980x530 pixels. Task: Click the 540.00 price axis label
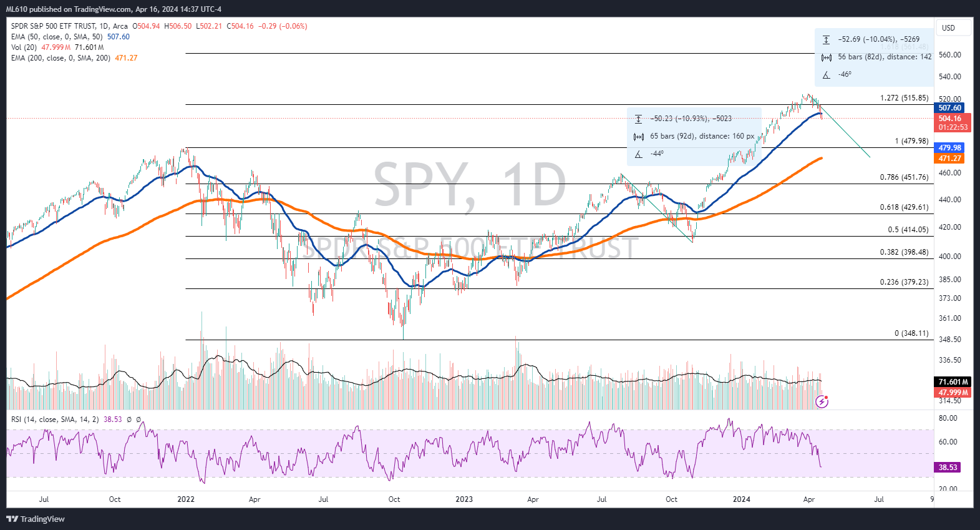[949, 77]
